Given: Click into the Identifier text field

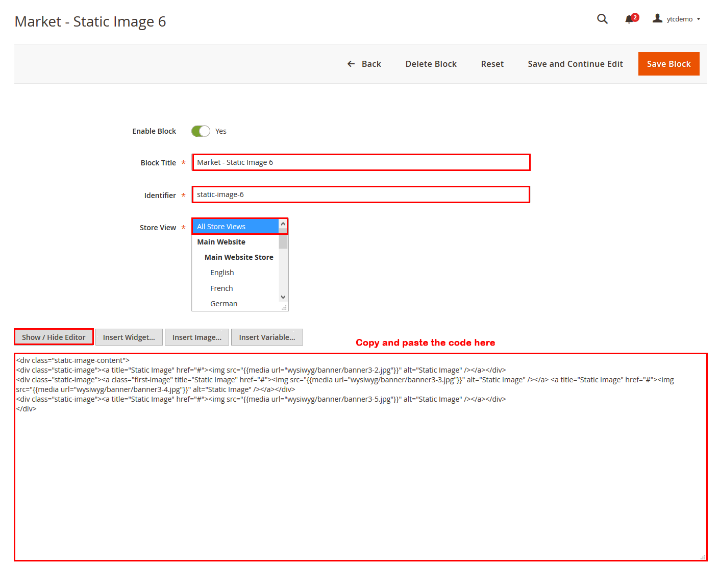Looking at the screenshot, I should [x=361, y=194].
